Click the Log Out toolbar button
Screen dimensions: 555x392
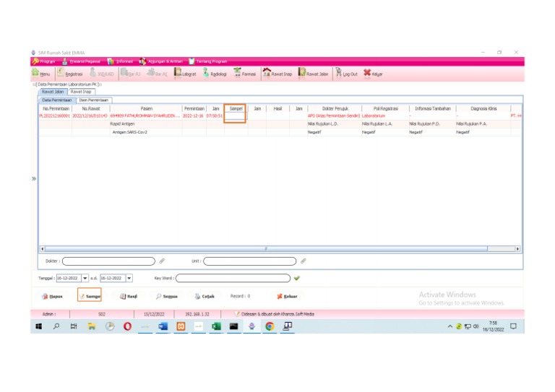pyautogui.click(x=345, y=74)
